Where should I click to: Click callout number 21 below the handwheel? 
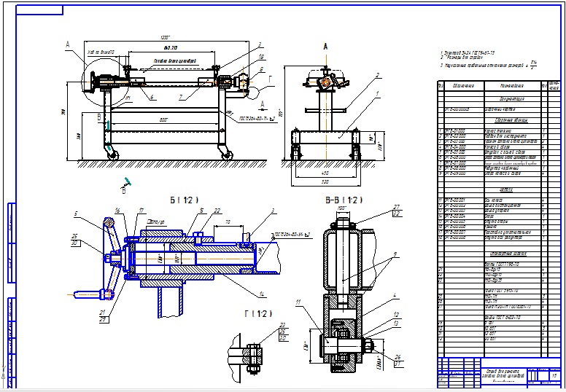103,313
